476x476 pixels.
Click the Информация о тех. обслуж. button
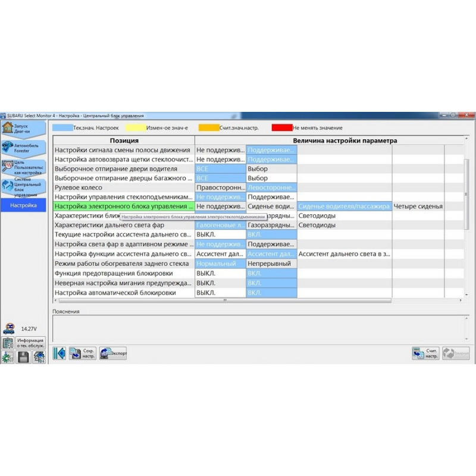[30, 343]
